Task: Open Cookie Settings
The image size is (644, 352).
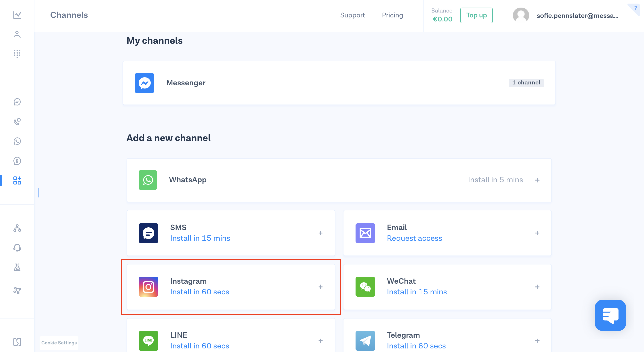Action: 59,343
